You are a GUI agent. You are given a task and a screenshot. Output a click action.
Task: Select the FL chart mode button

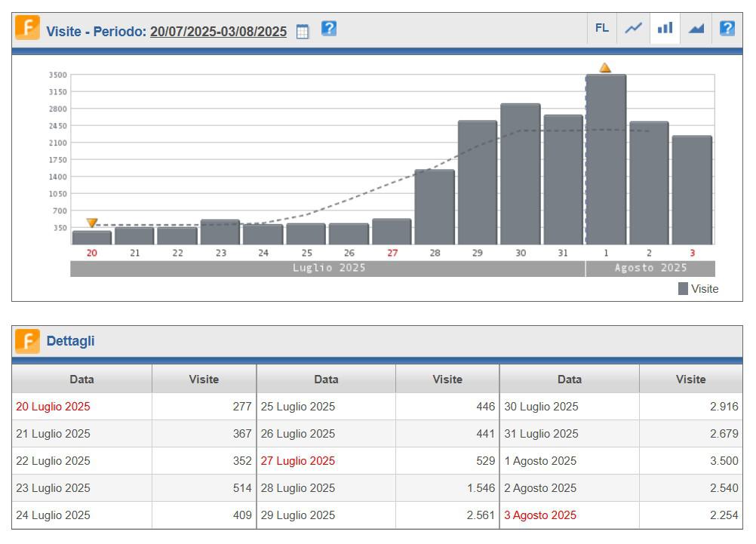[602, 28]
